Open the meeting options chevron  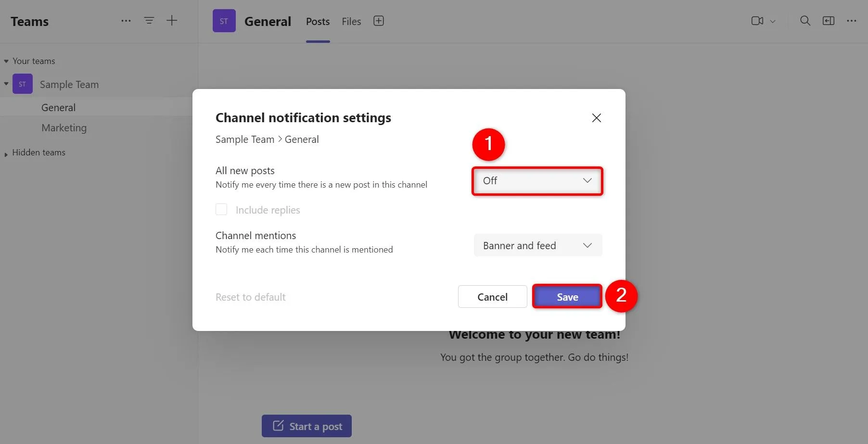coord(773,21)
